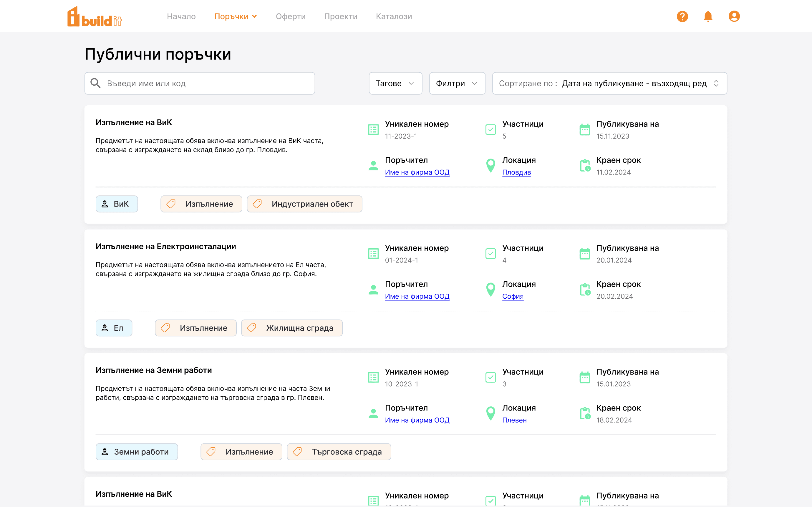Select the Ел category chip
Image resolution: width=812 pixels, height=507 pixels.
(x=114, y=328)
